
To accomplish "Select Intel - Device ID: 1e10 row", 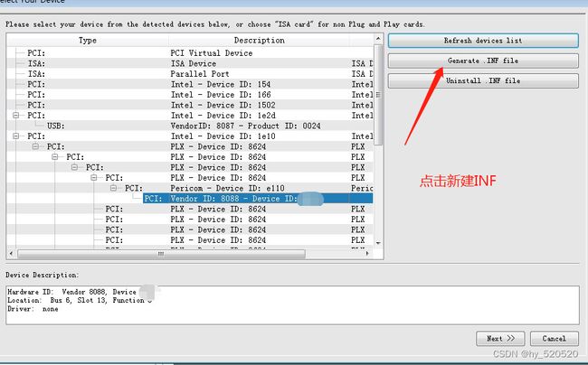I will [x=190, y=136].
